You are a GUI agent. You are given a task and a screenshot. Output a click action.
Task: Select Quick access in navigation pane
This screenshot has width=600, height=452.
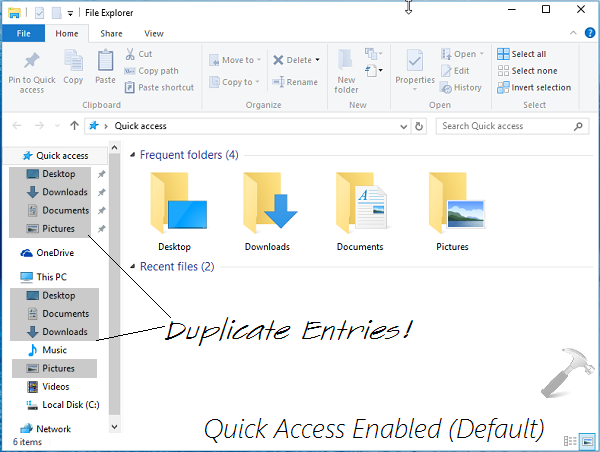point(55,156)
